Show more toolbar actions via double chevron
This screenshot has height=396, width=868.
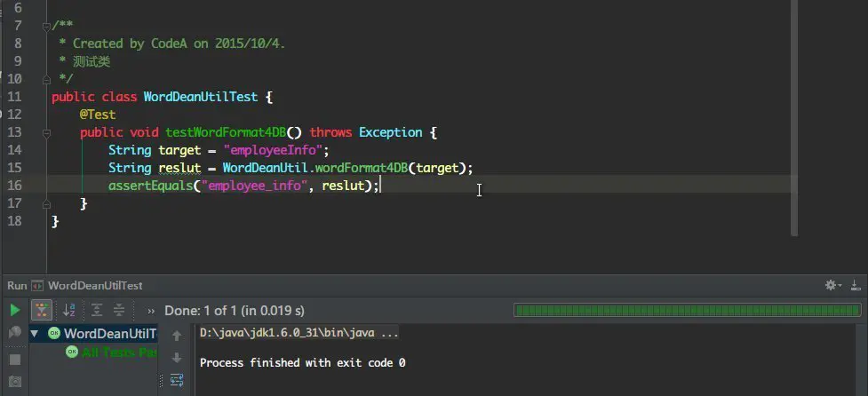click(150, 311)
